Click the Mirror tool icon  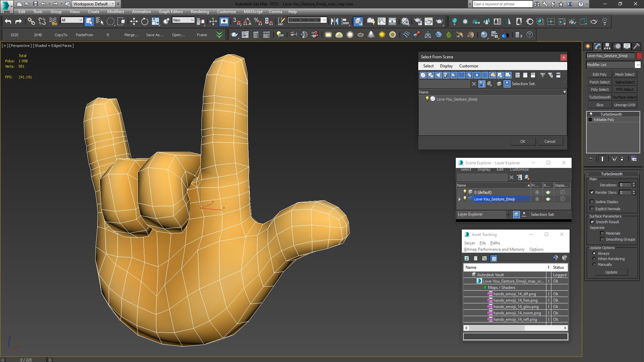334,21
